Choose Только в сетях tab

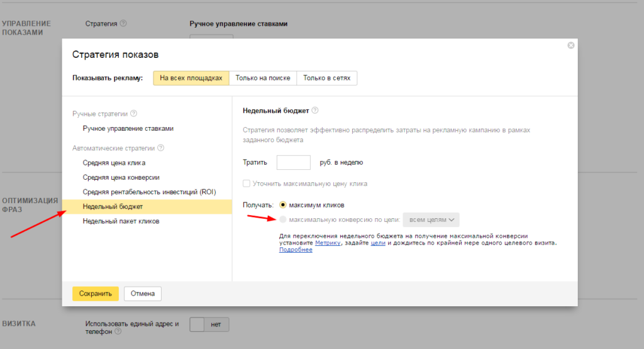pyautogui.click(x=327, y=78)
